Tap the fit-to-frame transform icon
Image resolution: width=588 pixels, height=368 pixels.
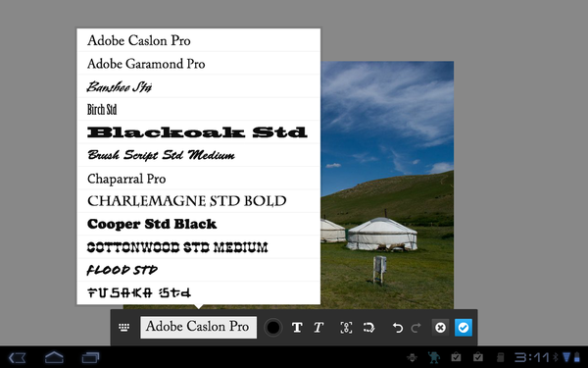pyautogui.click(x=346, y=328)
